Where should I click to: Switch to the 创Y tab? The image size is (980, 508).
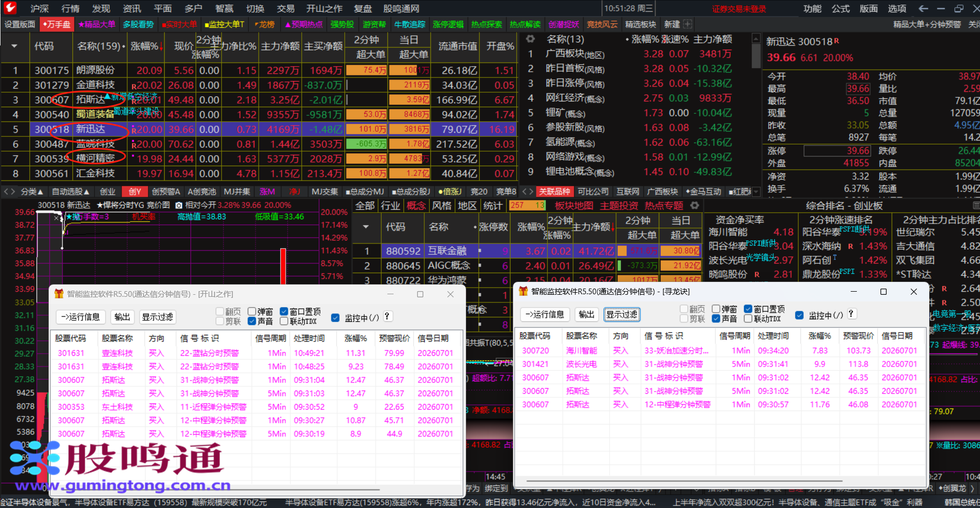click(135, 192)
